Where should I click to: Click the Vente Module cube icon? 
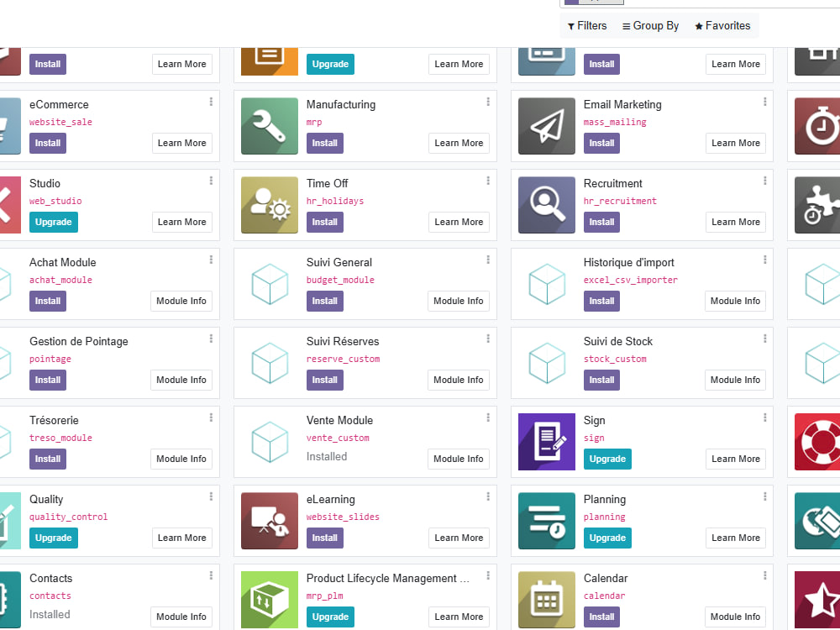(x=270, y=442)
